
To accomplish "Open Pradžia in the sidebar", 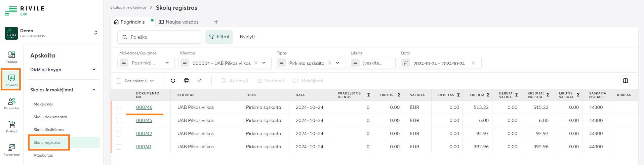I will pos(12,57).
